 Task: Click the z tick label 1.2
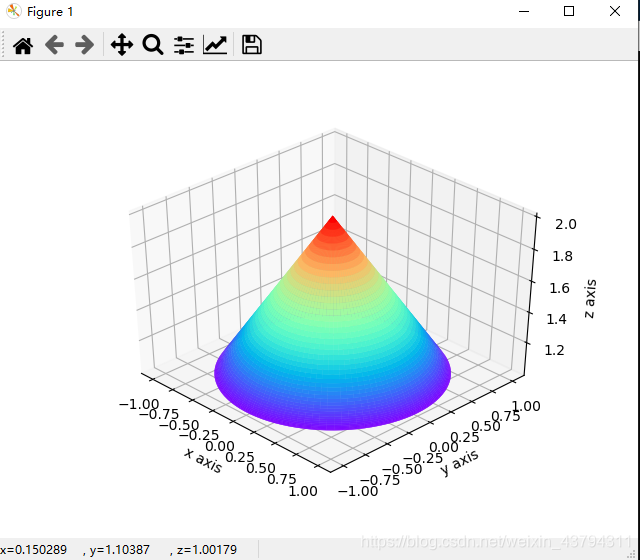554,350
